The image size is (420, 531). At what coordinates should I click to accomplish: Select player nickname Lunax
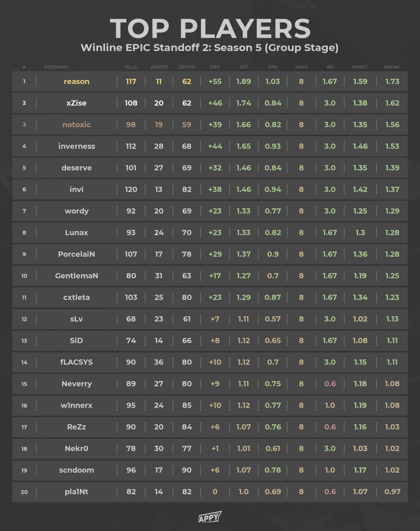[76, 233]
